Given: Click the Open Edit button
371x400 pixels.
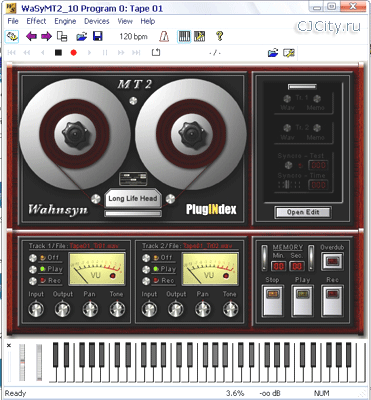Looking at the screenshot, I should click(x=303, y=212).
